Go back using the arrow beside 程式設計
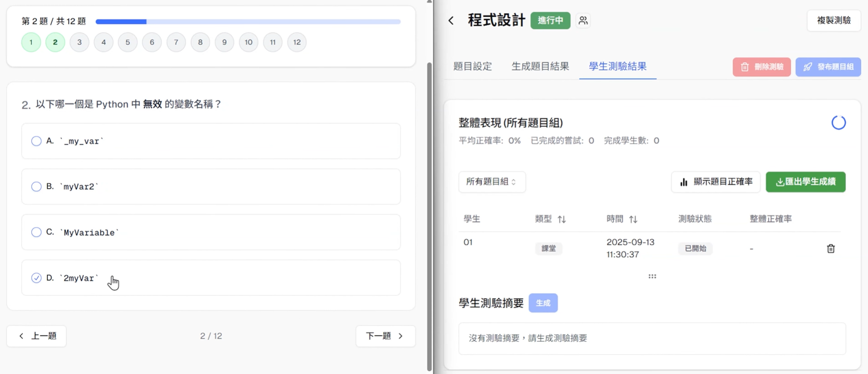This screenshot has height=374, width=868. pyautogui.click(x=451, y=20)
